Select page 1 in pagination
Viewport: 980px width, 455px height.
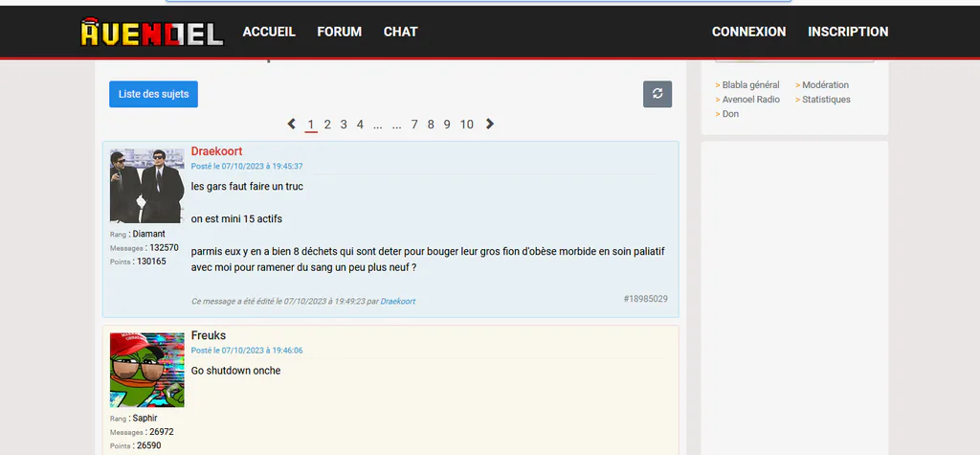tap(311, 125)
